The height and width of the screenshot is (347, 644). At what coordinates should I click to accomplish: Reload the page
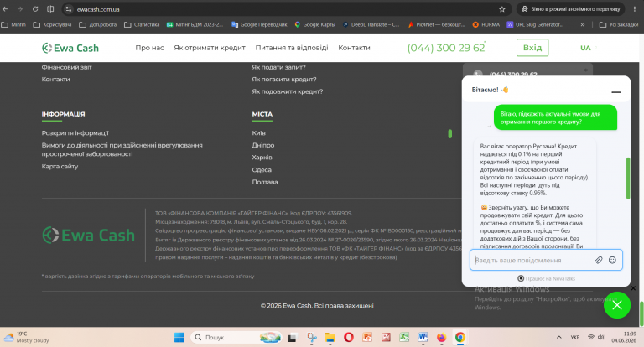[x=35, y=9]
